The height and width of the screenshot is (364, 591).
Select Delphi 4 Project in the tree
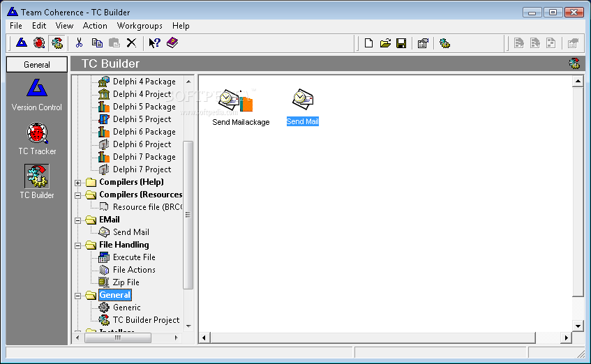(142, 94)
